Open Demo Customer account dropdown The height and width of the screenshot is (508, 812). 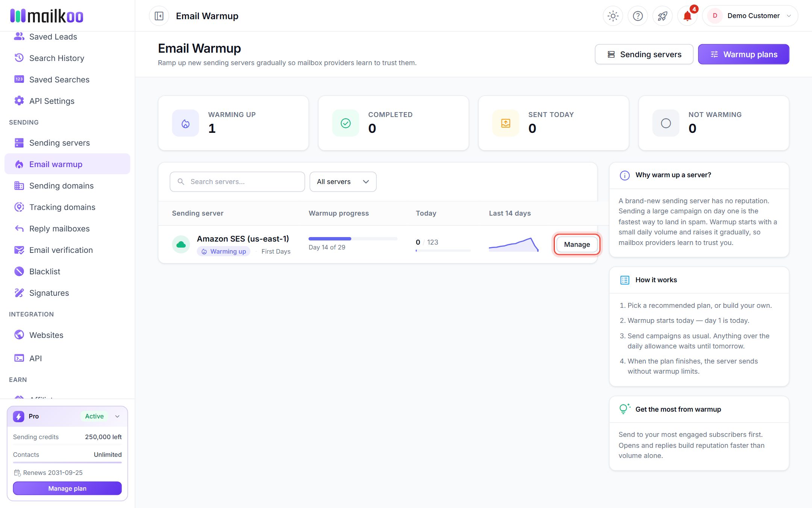(x=750, y=16)
